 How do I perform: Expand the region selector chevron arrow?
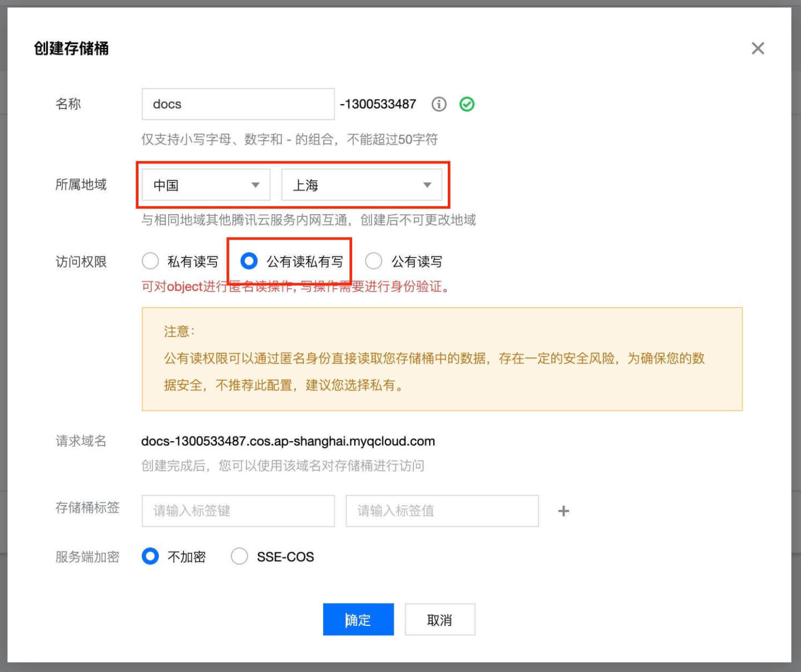point(427,185)
